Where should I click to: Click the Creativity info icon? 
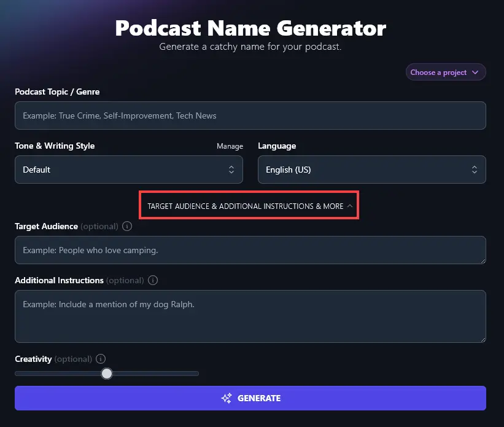[x=100, y=359]
